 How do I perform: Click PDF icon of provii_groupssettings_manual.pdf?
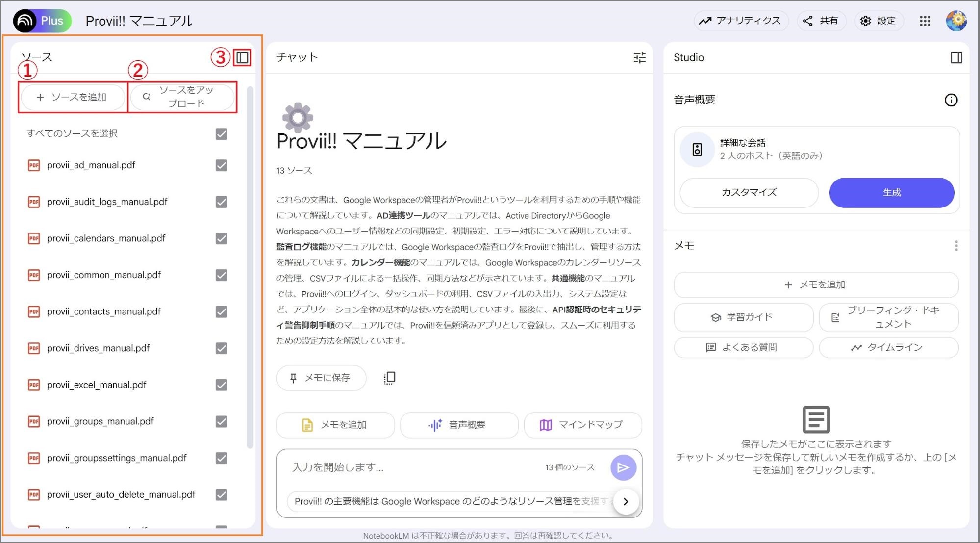(x=34, y=458)
